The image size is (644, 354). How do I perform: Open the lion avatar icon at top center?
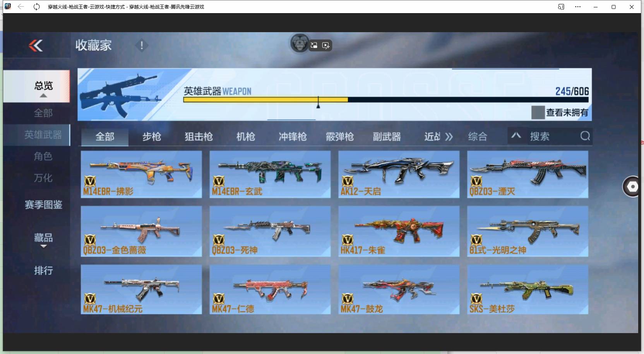(299, 43)
